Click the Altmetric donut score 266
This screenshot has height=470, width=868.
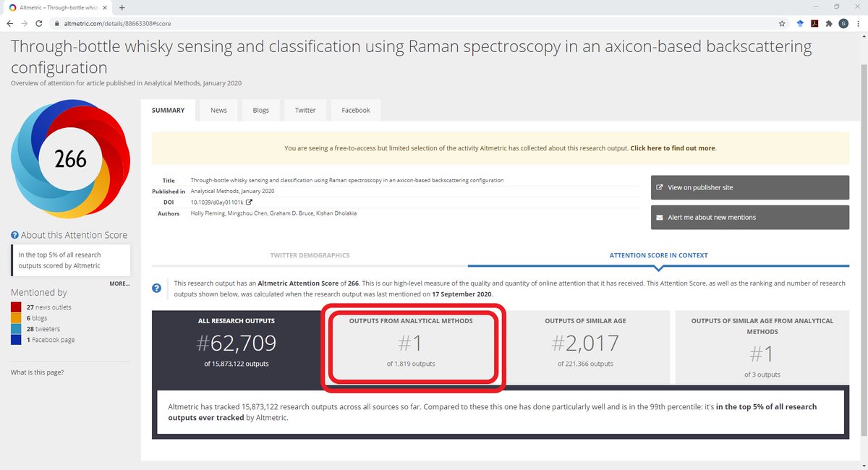(70, 159)
